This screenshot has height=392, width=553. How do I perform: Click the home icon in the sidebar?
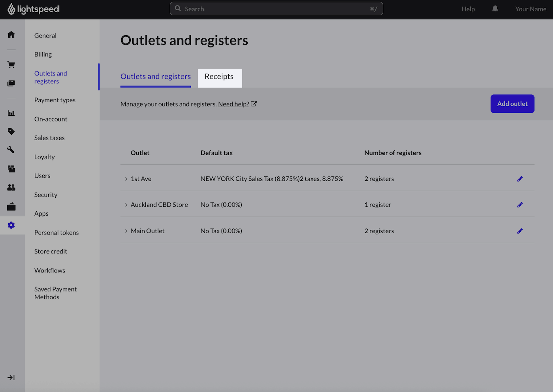click(x=11, y=35)
